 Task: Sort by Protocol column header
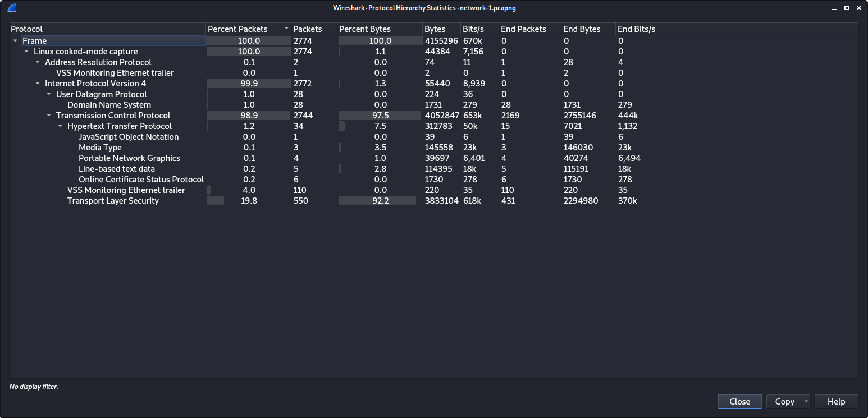tap(107, 29)
